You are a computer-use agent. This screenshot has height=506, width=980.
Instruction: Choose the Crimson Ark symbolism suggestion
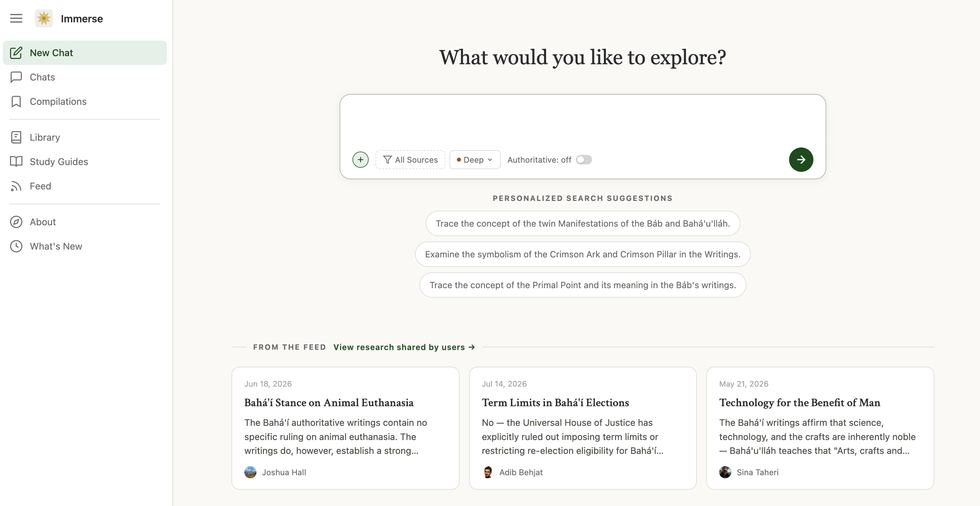tap(583, 254)
